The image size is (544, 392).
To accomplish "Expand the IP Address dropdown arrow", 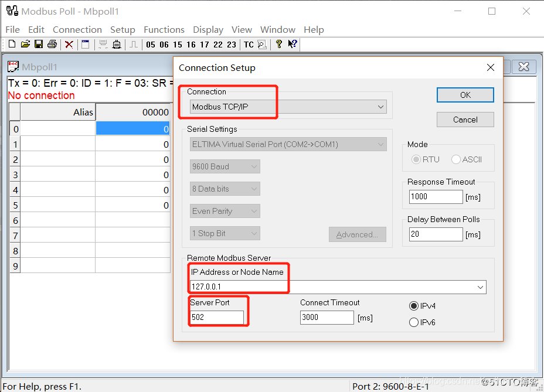I will coord(480,287).
